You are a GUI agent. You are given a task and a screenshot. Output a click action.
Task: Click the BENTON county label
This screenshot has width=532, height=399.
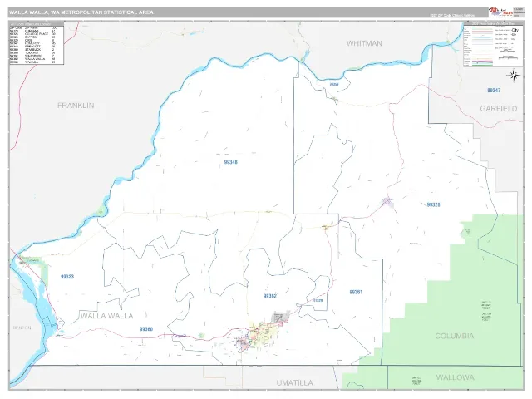(22, 328)
